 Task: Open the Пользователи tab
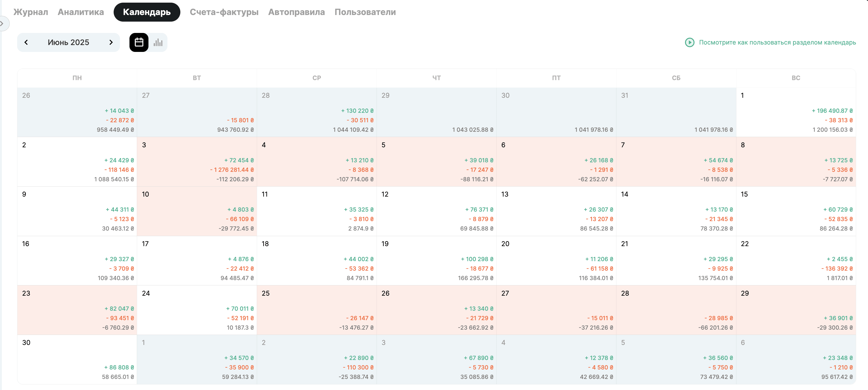coord(365,12)
